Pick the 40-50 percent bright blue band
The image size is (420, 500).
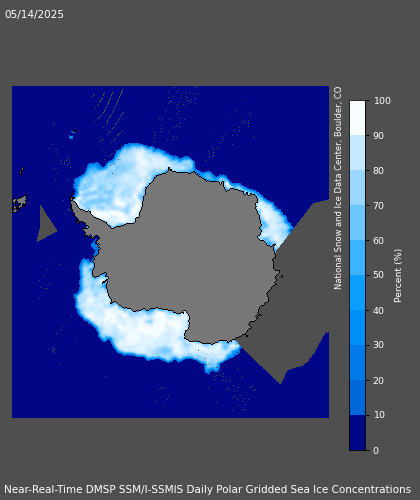click(357, 293)
